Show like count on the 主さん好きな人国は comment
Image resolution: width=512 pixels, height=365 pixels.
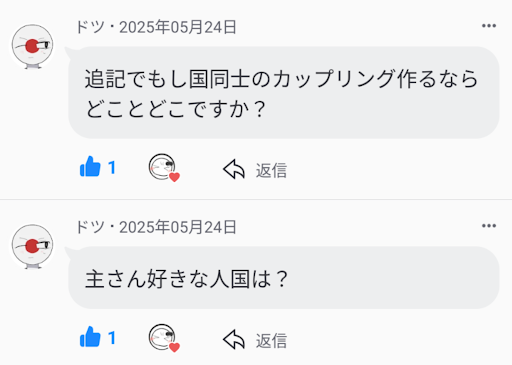point(112,338)
